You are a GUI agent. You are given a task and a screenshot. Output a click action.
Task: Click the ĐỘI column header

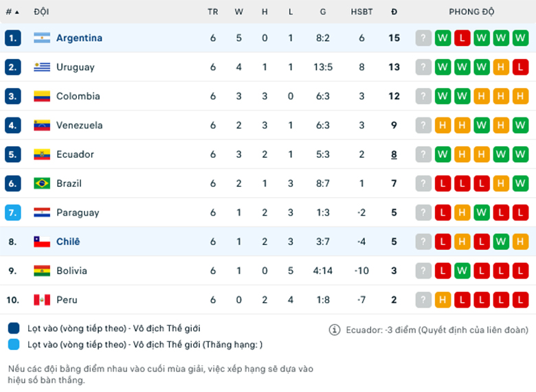pyautogui.click(x=41, y=12)
